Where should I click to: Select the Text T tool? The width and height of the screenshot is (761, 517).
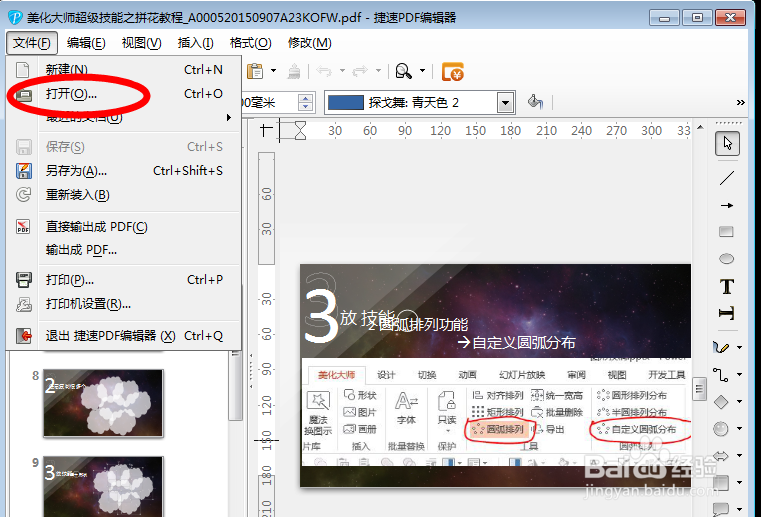click(x=727, y=286)
